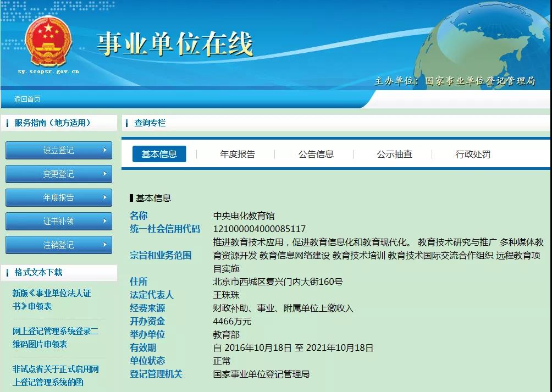Click the 查询专栏 heading
The height and width of the screenshot is (392, 552).
[150, 123]
